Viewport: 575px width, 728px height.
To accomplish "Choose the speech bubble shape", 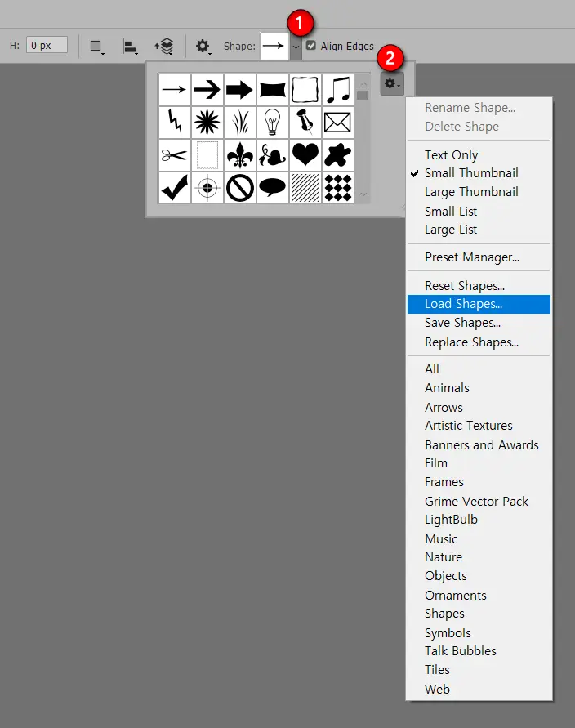I will (273, 188).
